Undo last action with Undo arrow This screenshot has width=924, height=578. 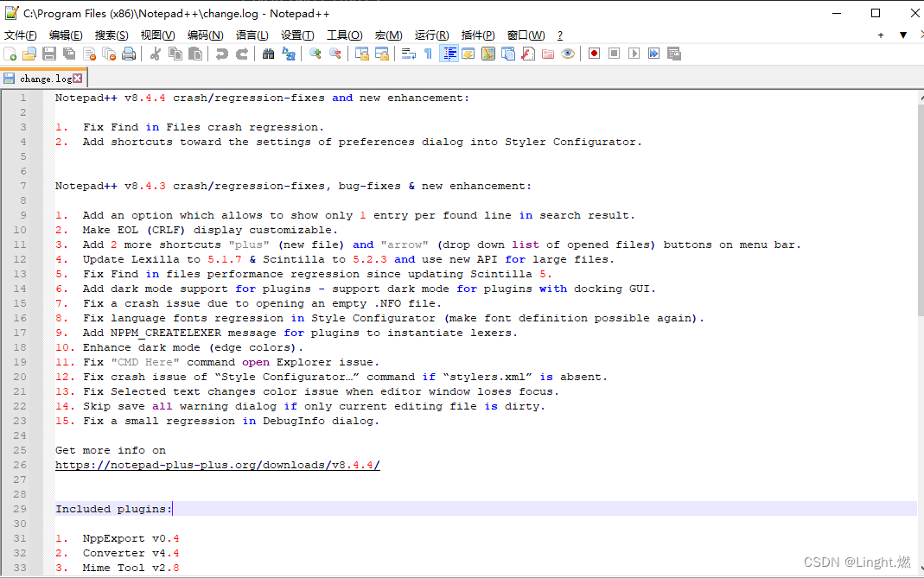[x=221, y=54]
